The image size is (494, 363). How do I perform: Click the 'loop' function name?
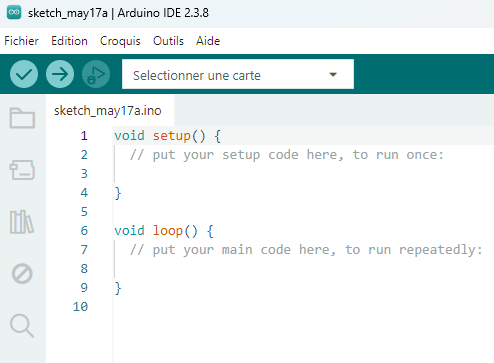168,231
